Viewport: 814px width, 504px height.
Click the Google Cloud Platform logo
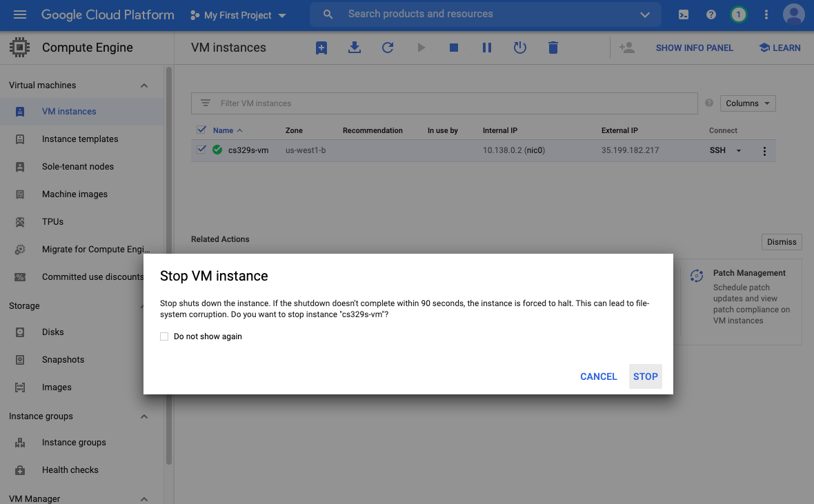pos(108,14)
